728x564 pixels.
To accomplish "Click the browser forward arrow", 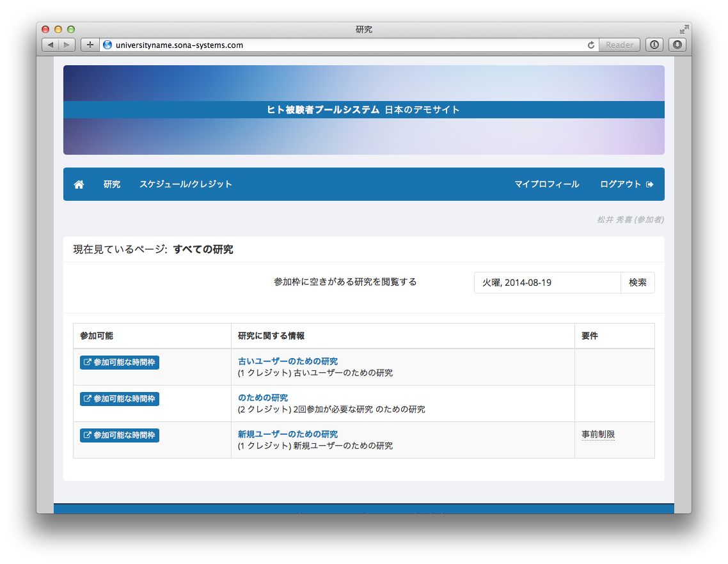I will [x=67, y=45].
